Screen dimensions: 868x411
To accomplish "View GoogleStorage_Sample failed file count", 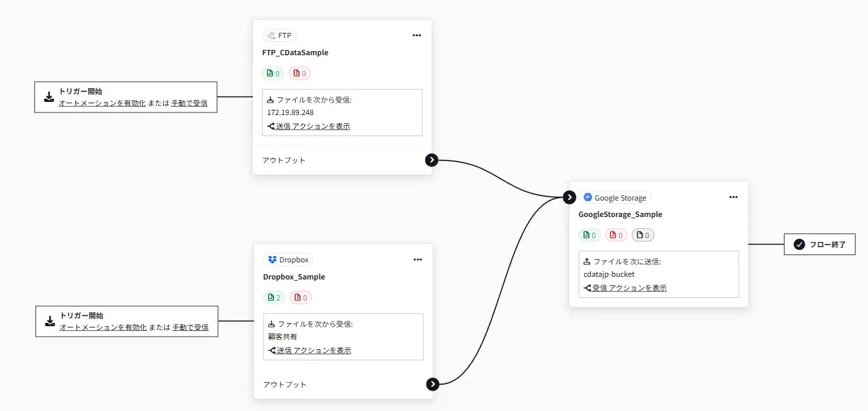I will [x=616, y=235].
